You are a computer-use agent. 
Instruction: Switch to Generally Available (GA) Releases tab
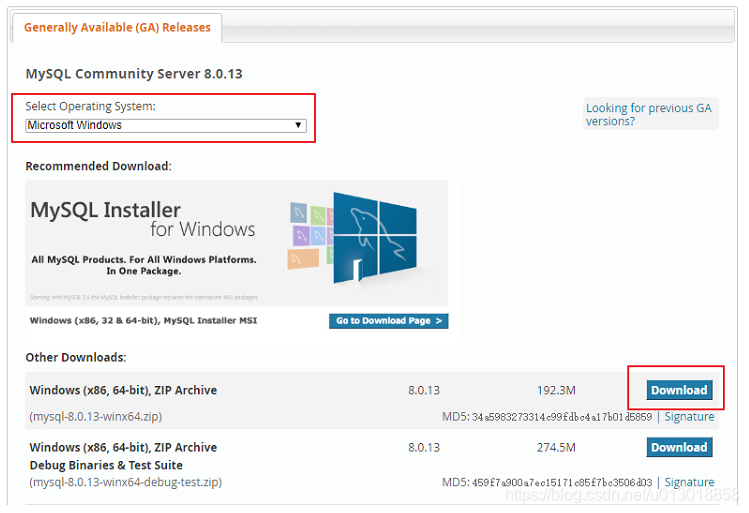(117, 28)
